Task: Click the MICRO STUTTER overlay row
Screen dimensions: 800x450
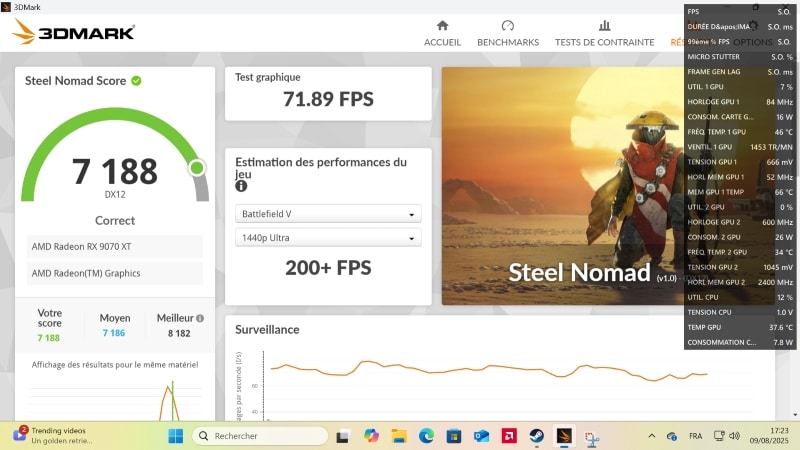Action: (x=740, y=57)
